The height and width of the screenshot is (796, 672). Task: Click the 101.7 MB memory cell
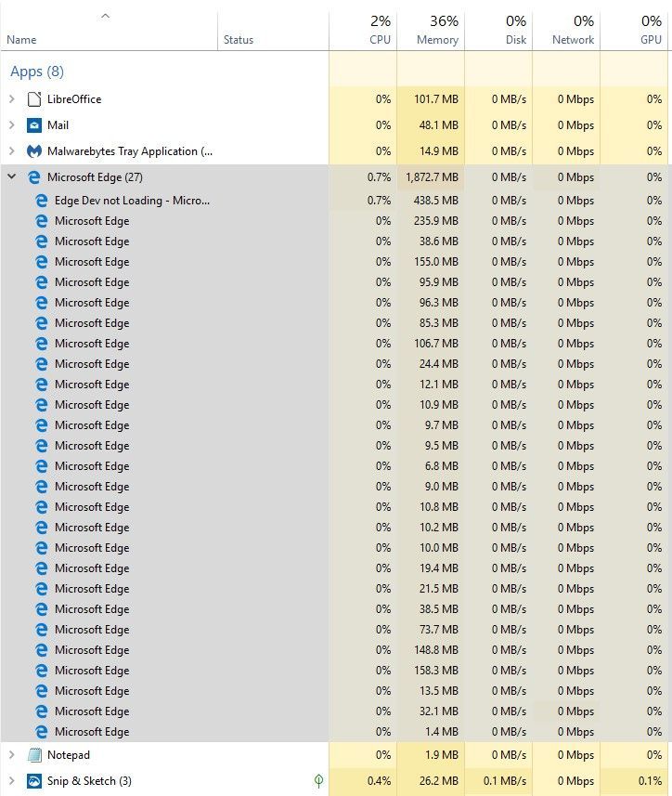pos(431,99)
